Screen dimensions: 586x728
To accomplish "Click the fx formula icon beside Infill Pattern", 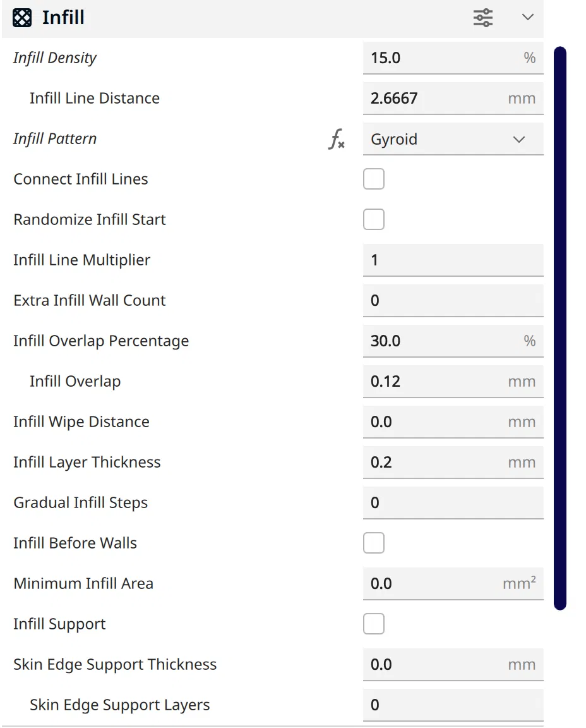I will pos(337,139).
